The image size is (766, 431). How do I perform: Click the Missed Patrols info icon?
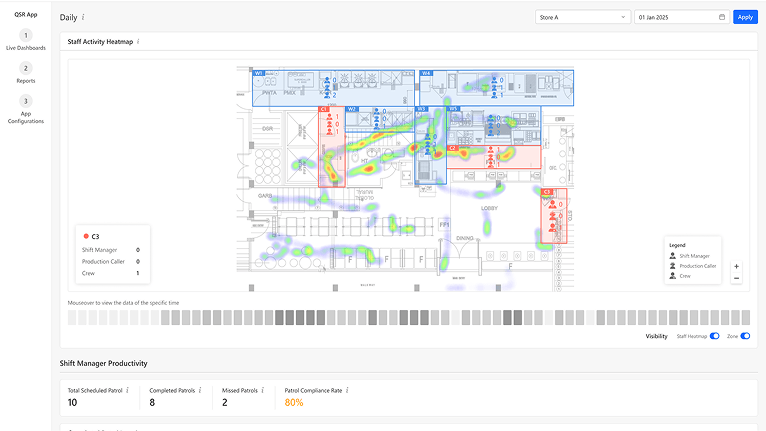(262, 390)
